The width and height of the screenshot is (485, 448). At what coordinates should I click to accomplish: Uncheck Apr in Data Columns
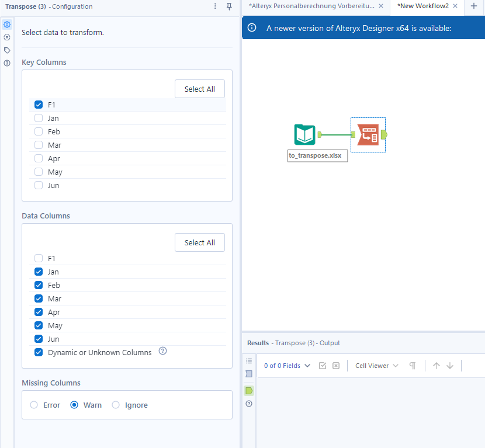click(39, 312)
